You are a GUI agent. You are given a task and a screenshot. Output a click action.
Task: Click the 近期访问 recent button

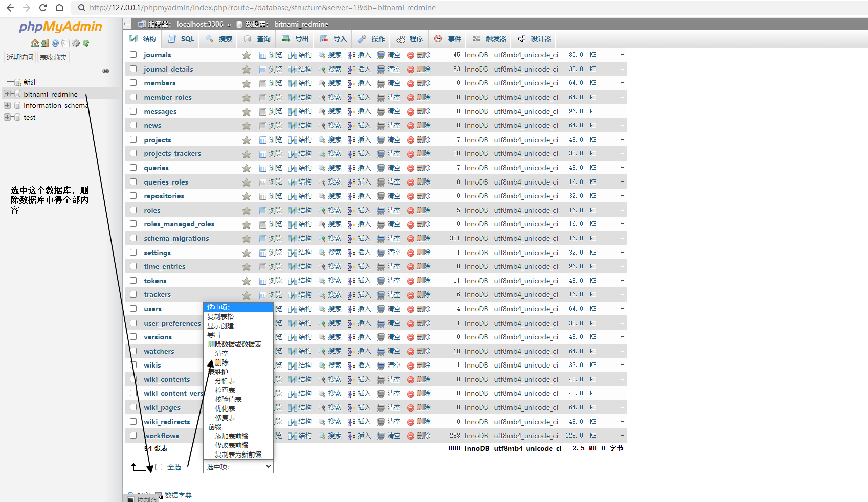coord(20,57)
